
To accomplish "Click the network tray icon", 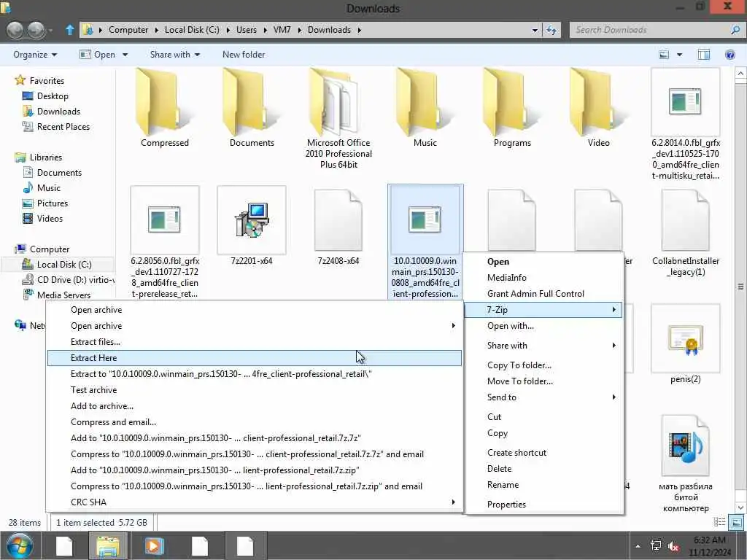I will [x=656, y=545].
